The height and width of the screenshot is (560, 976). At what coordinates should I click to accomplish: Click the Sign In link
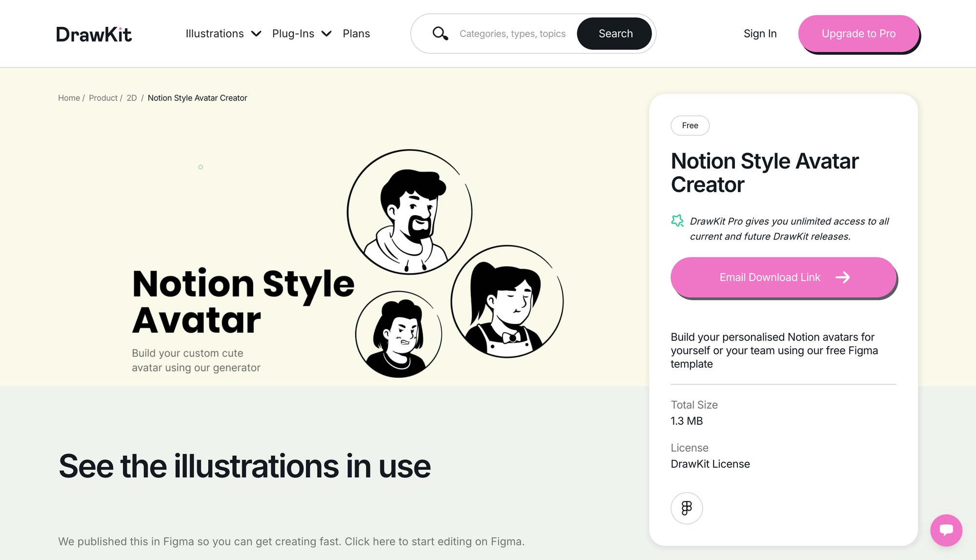(x=760, y=34)
